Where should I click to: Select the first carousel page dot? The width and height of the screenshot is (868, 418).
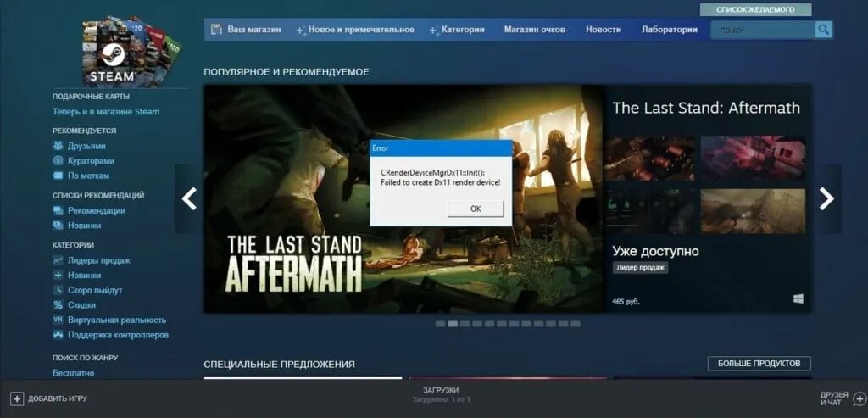pyautogui.click(x=440, y=324)
